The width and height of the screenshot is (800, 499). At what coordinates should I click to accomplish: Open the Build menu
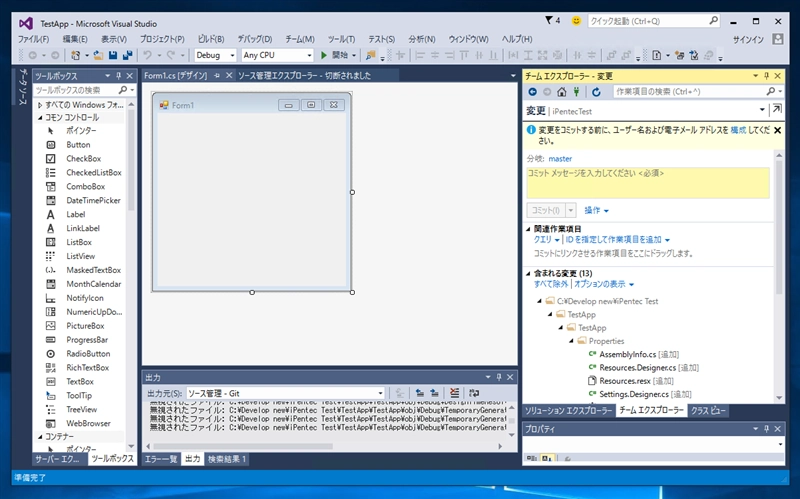tap(211, 39)
